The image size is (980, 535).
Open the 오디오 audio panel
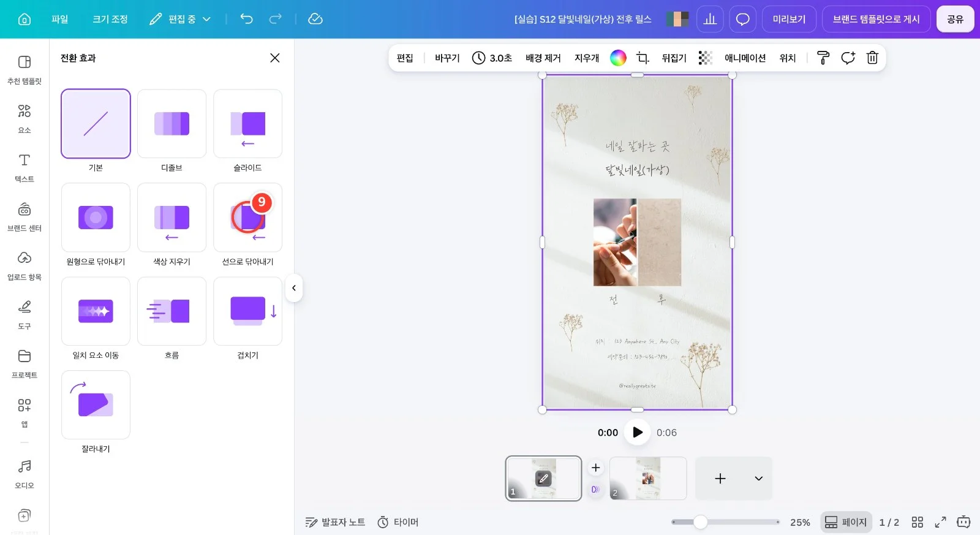[24, 474]
